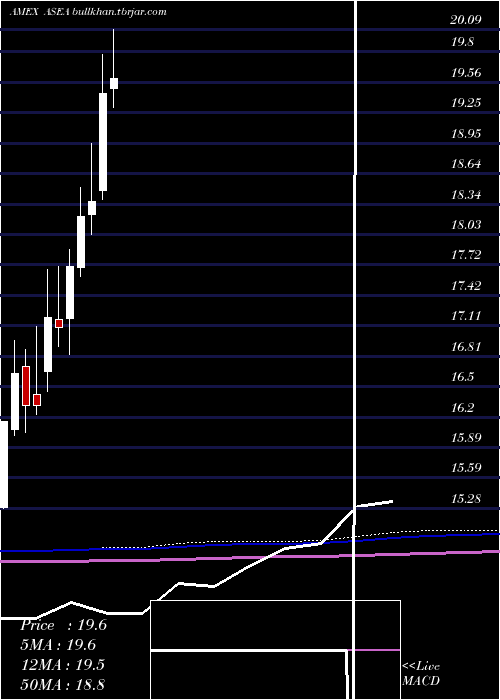Click the 19.25 price axis label
This screenshot has width=500, height=700.
coord(466,103)
